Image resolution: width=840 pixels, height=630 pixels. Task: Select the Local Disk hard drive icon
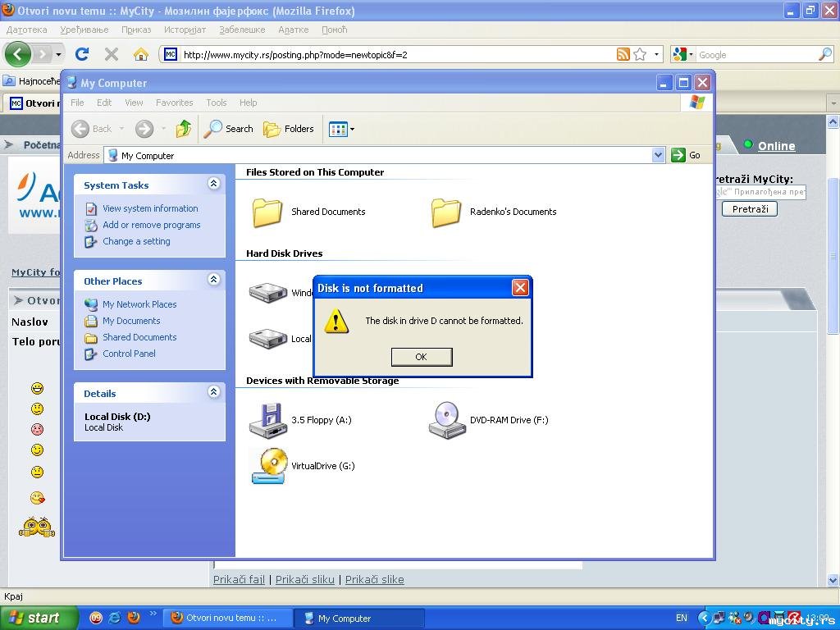pyautogui.click(x=268, y=339)
